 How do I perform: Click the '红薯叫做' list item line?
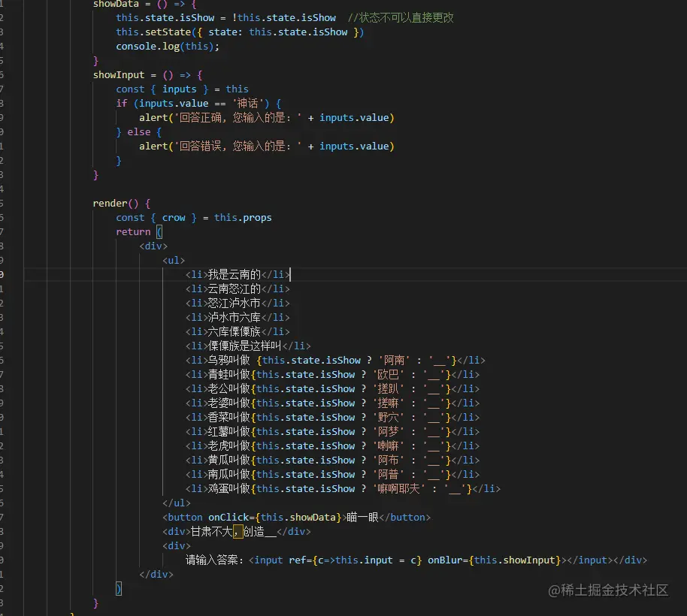[x=332, y=432]
